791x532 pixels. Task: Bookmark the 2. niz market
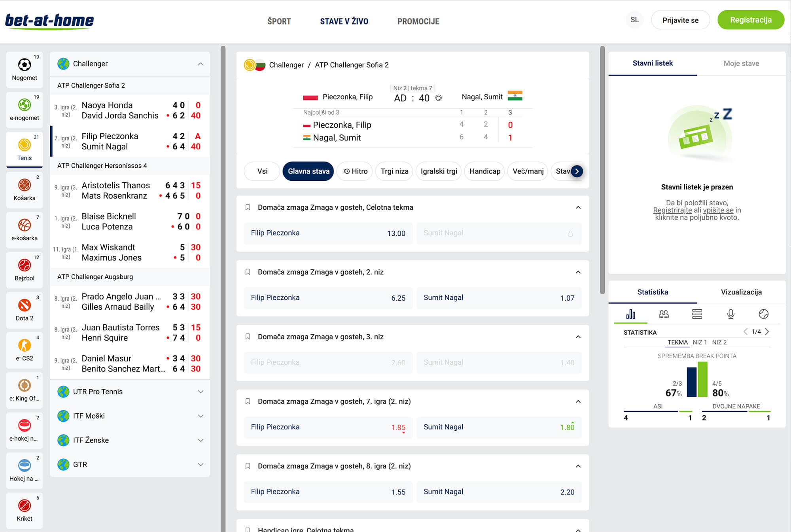click(x=248, y=272)
